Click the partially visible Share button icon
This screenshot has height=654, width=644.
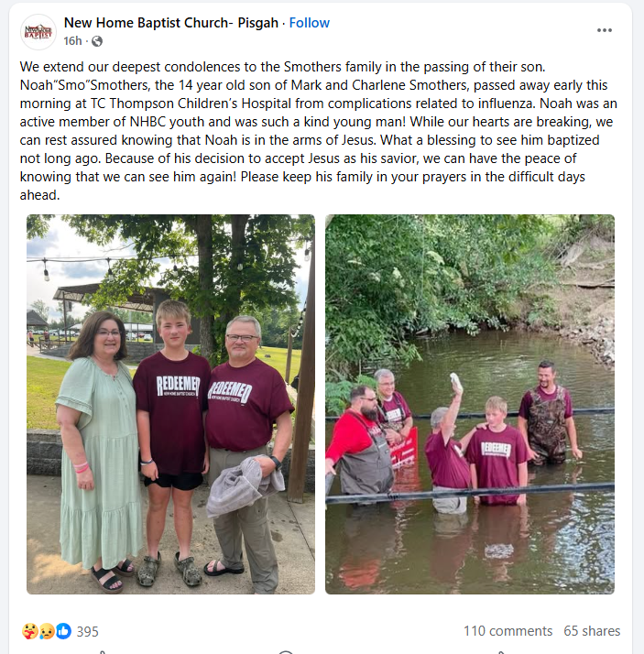(501, 652)
